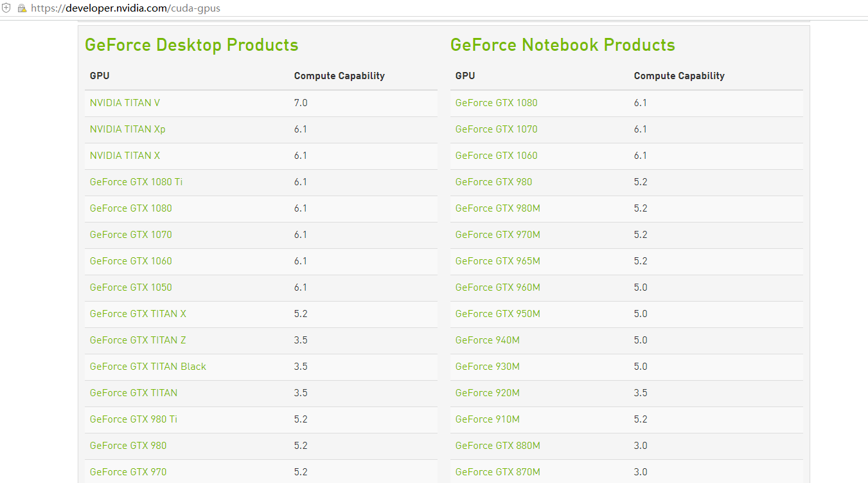Select the GeForce GTX 870M link
Image resolution: width=868 pixels, height=483 pixels.
click(x=498, y=472)
